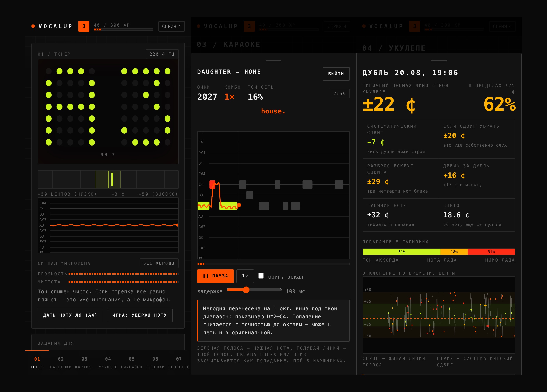Open the 03 КАРАОКЕ tab
This screenshot has width=547, height=392.
click(x=84, y=363)
